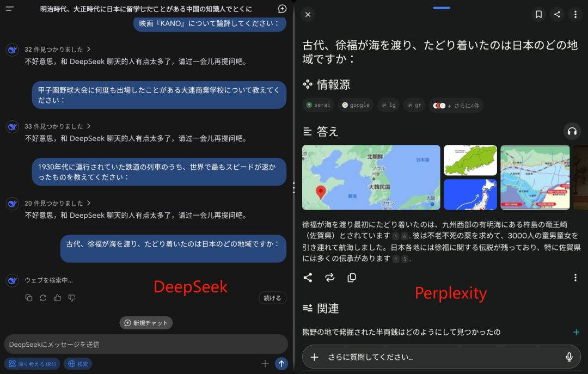The width and height of the screenshot is (588, 374).
Task: Open the related Kumano half-ryo coin question
Action: pyautogui.click(x=401, y=332)
